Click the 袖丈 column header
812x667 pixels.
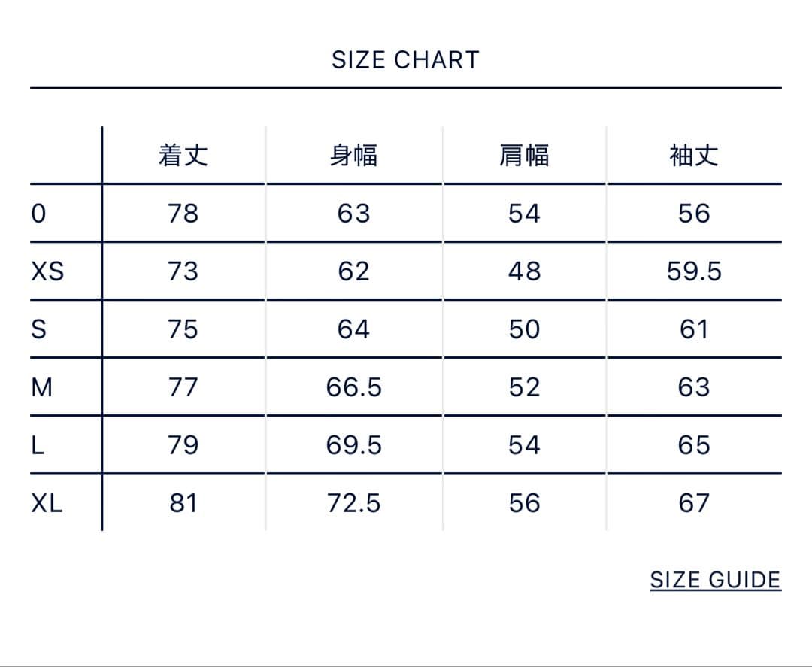(x=694, y=156)
